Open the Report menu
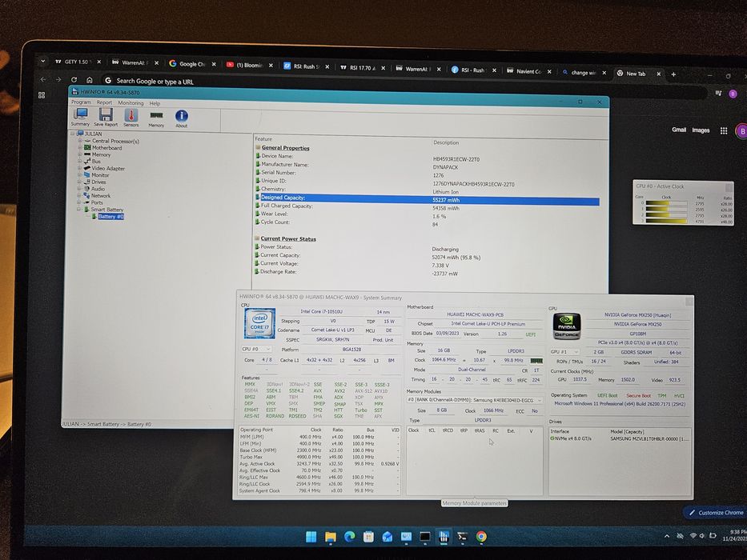747x560 pixels. (x=104, y=102)
